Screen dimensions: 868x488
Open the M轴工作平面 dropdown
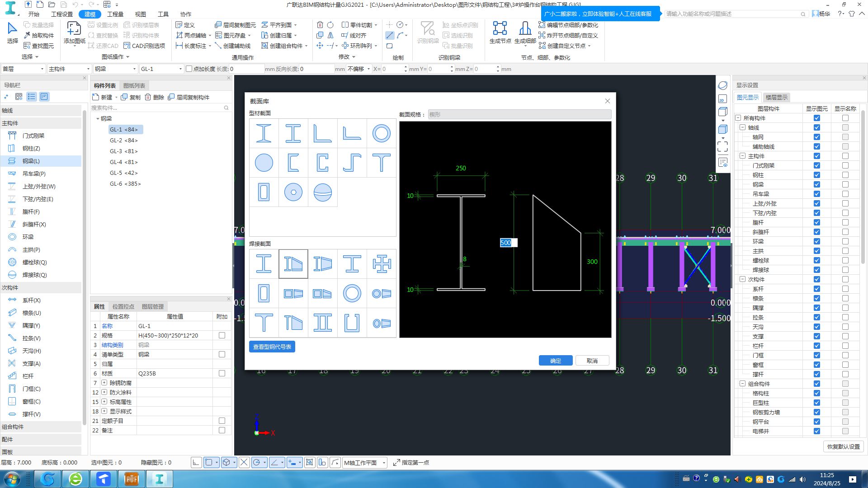pyautogui.click(x=364, y=463)
